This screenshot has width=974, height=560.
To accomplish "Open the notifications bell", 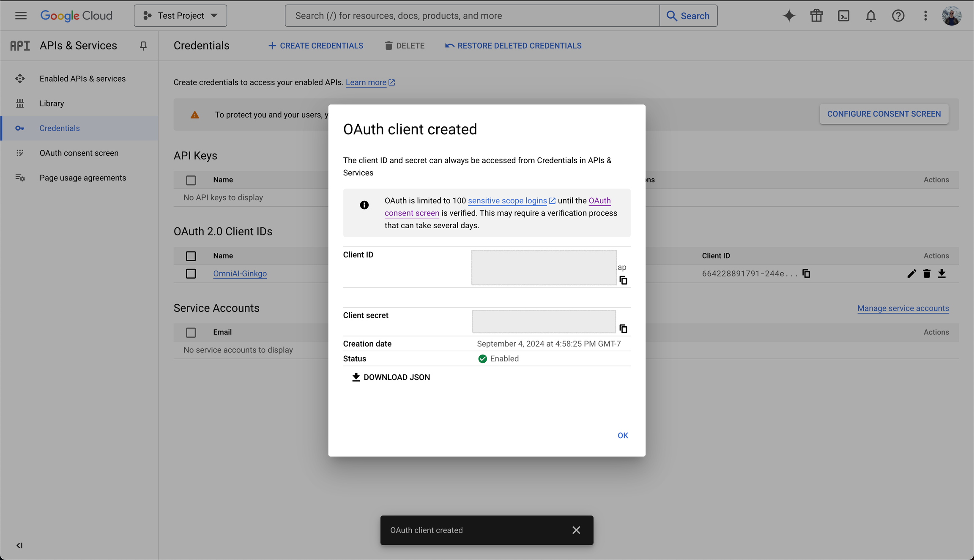I will tap(871, 16).
